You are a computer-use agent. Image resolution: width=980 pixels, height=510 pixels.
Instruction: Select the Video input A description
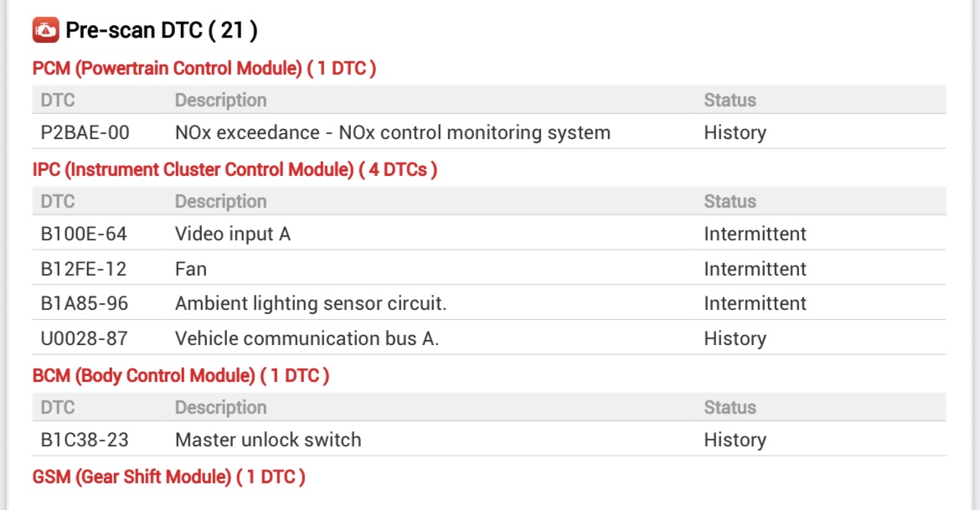tap(232, 234)
